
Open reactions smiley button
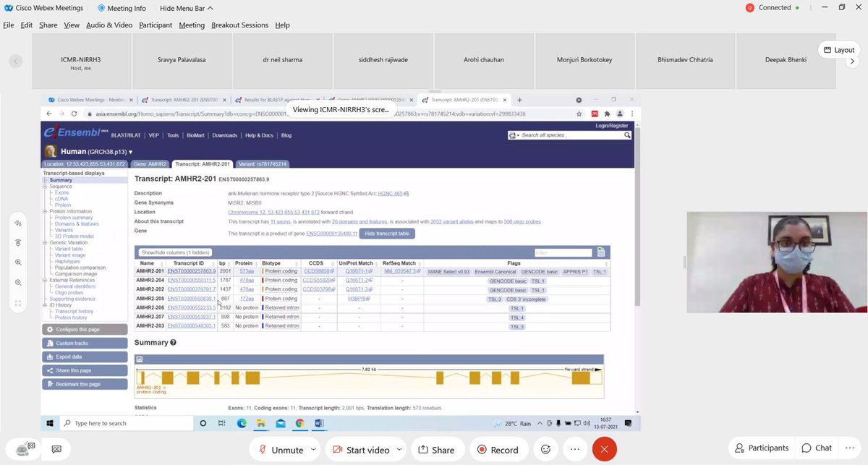[x=545, y=449]
